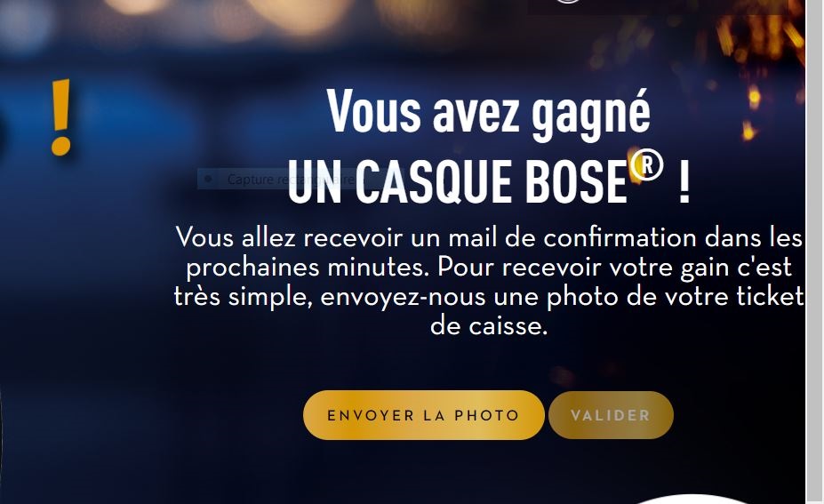
Task: Click the grey vertical scrollbar track
Action: 815,252
